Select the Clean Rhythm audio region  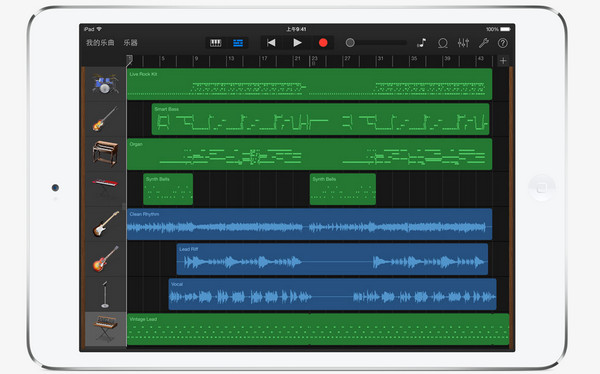[x=310, y=224]
